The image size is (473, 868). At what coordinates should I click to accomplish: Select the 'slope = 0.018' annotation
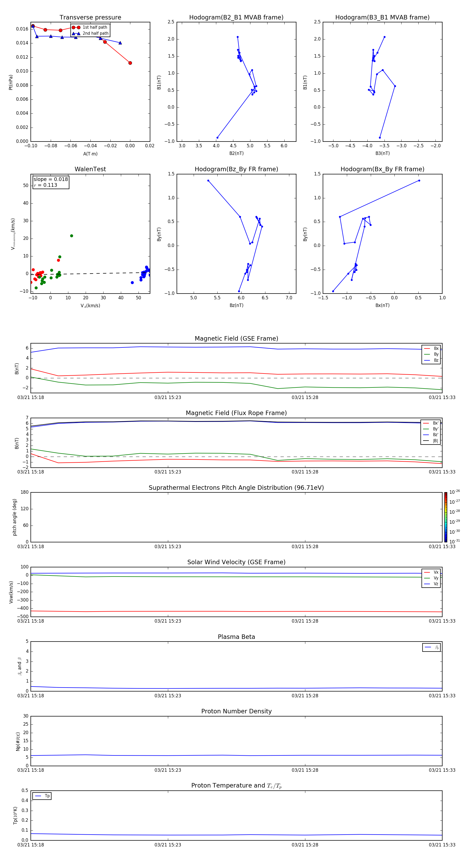(x=50, y=179)
